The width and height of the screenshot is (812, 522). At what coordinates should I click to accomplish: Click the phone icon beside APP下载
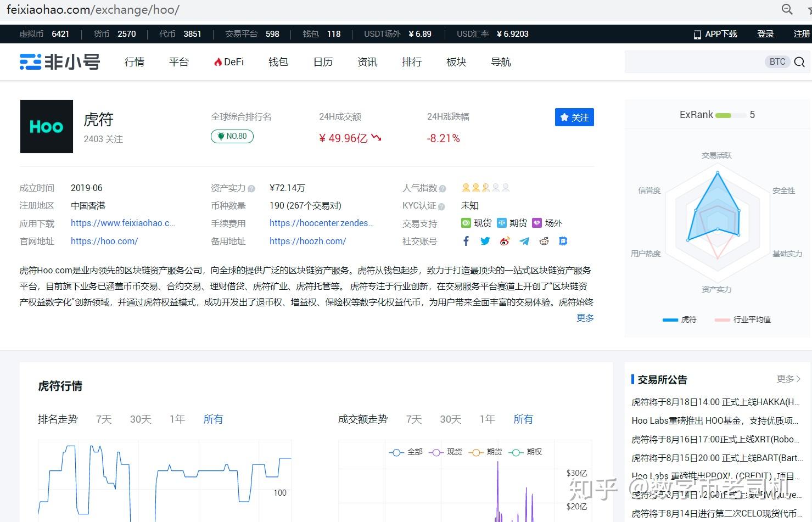697,35
